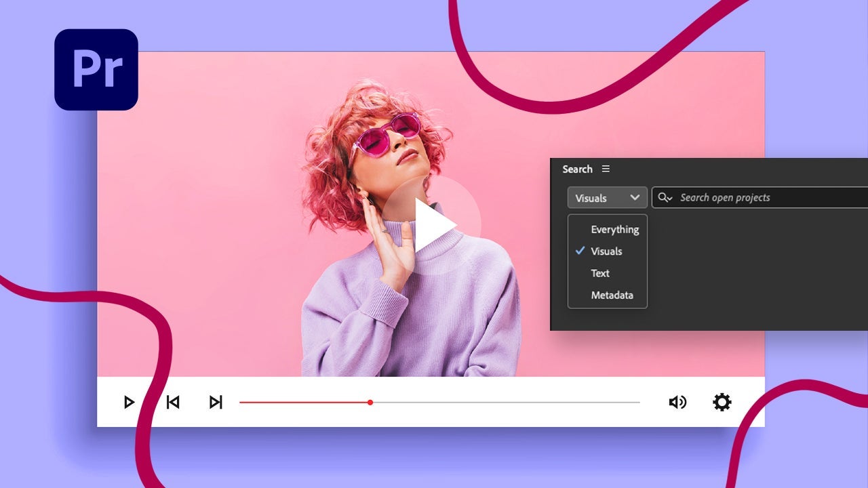Select the Search panel title tab
Image resolution: width=868 pixels, height=488 pixels.
click(x=577, y=169)
